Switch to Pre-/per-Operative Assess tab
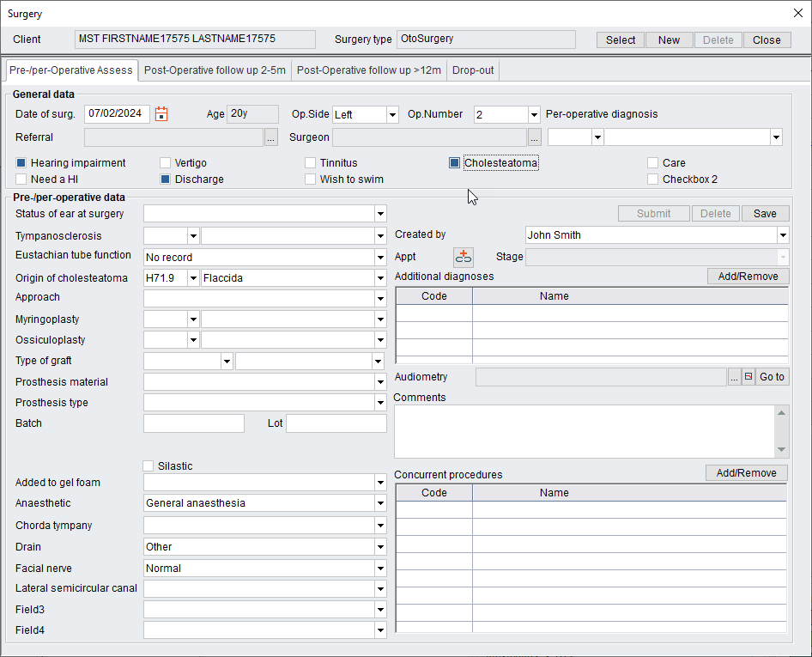This screenshot has width=812, height=657. point(71,70)
